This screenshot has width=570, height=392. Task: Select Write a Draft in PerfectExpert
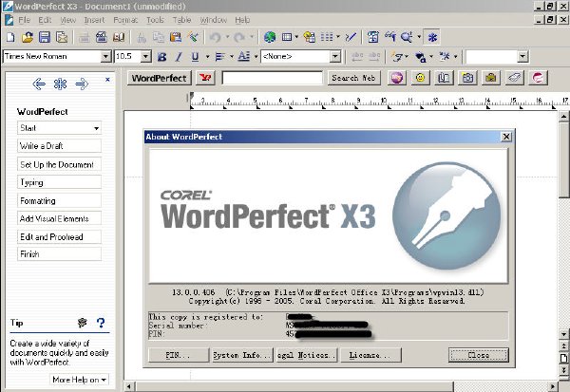[59, 146]
